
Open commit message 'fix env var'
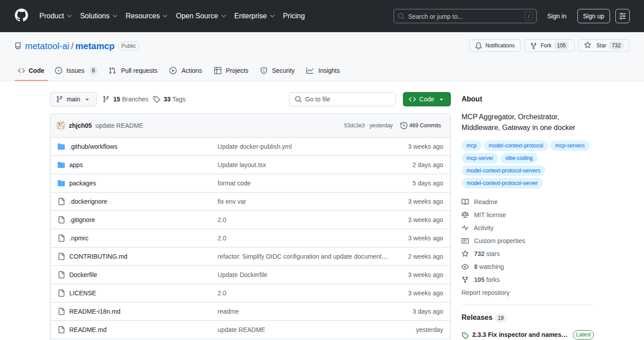(x=232, y=201)
